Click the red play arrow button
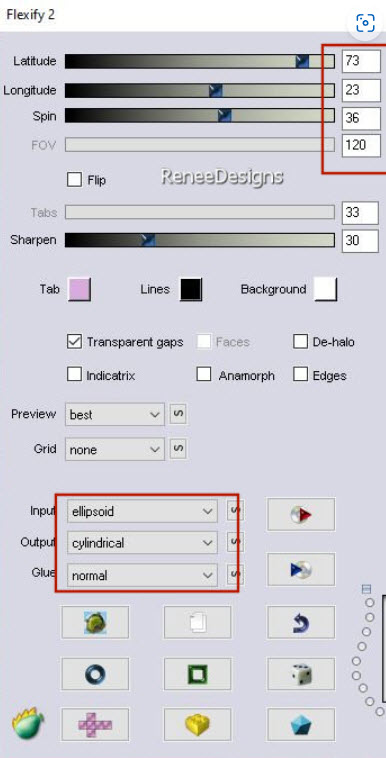Image resolution: width=386 pixels, height=758 pixels. click(300, 514)
